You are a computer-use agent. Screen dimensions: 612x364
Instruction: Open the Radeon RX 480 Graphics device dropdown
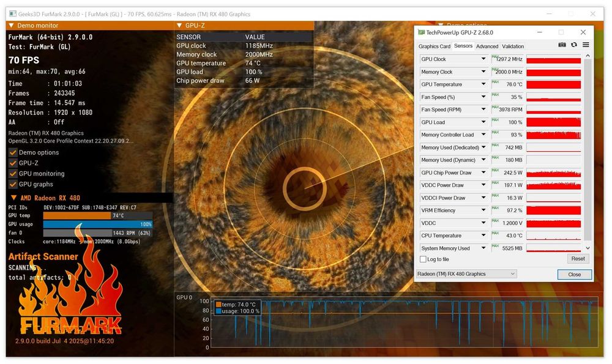tap(466, 274)
